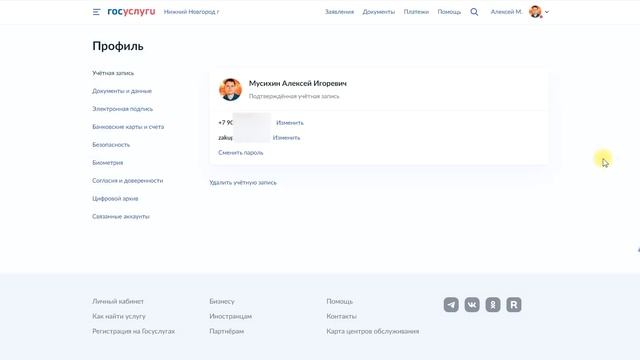This screenshot has height=360, width=640.
Task: Open Карта центров обслуживания footer link
Action: pyautogui.click(x=373, y=331)
